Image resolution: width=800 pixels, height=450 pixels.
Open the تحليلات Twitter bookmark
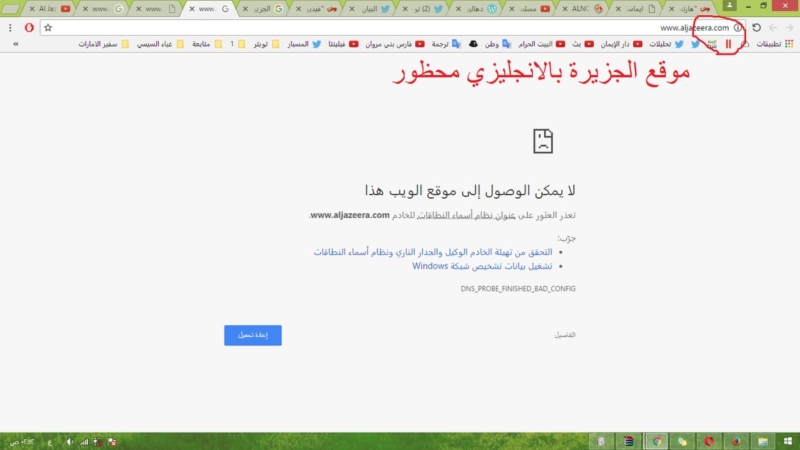tap(666, 44)
